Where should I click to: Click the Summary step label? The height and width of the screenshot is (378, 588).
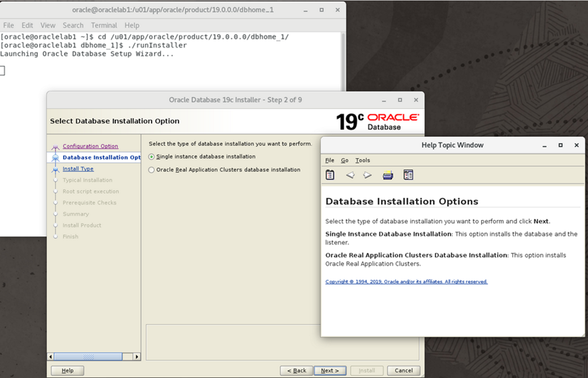pos(76,214)
